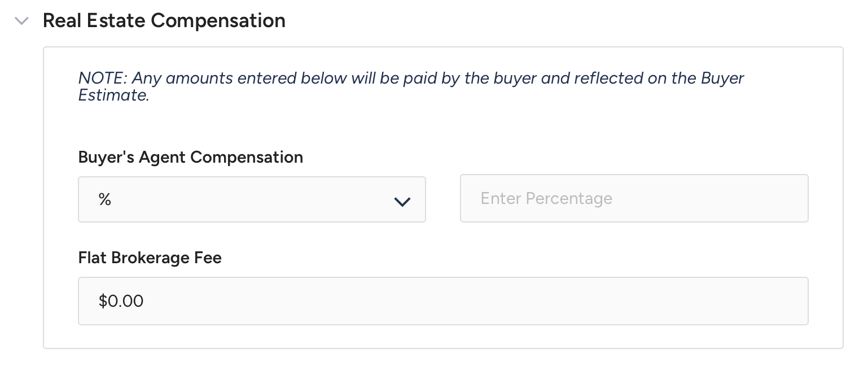868x366 pixels.
Task: Click "Buyer" at end of note's first line
Action: click(x=722, y=78)
